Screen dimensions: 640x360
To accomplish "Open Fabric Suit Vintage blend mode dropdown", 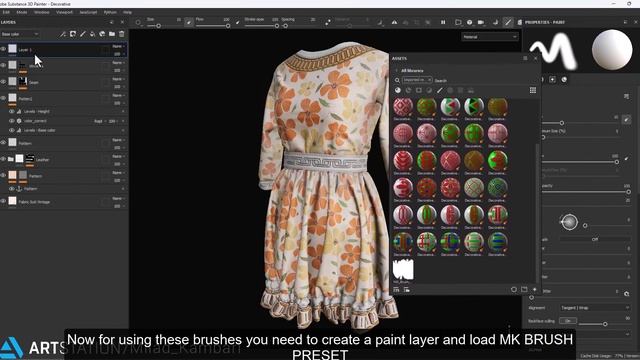I will pos(118,198).
